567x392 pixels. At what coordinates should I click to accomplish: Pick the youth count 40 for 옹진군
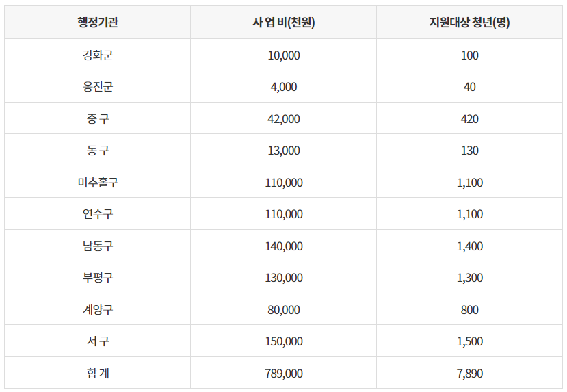pos(469,87)
